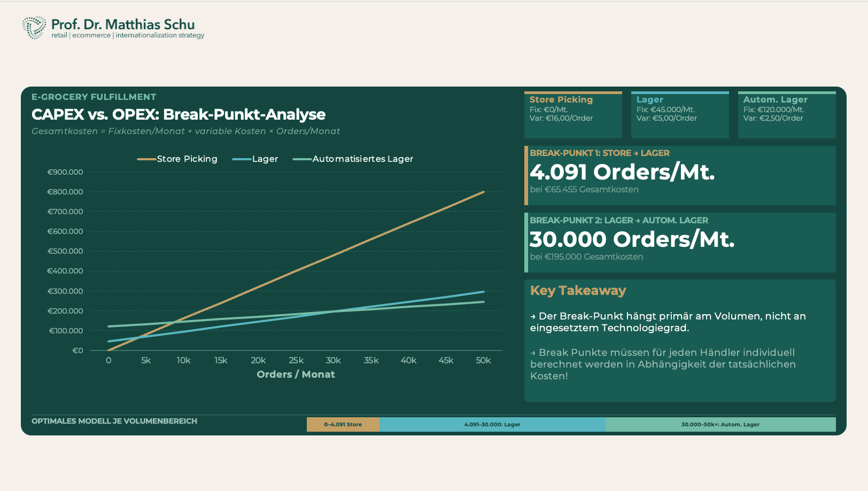Click 'bei €65.455 Gesamtkosten' text

click(584, 189)
